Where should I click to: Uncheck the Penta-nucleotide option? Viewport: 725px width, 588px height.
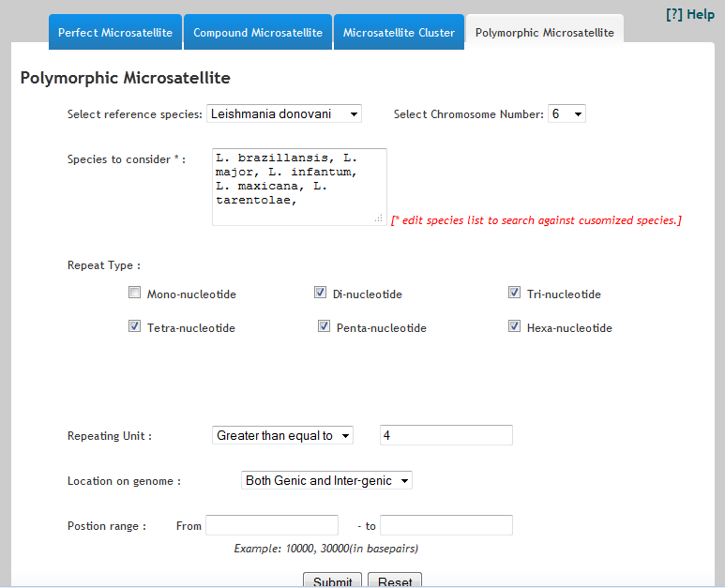325,326
